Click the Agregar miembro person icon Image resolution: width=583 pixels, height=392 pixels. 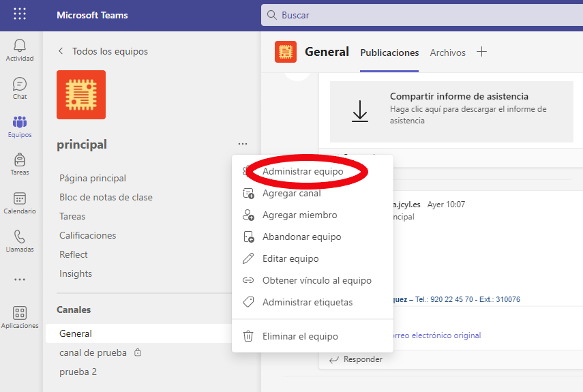[248, 215]
